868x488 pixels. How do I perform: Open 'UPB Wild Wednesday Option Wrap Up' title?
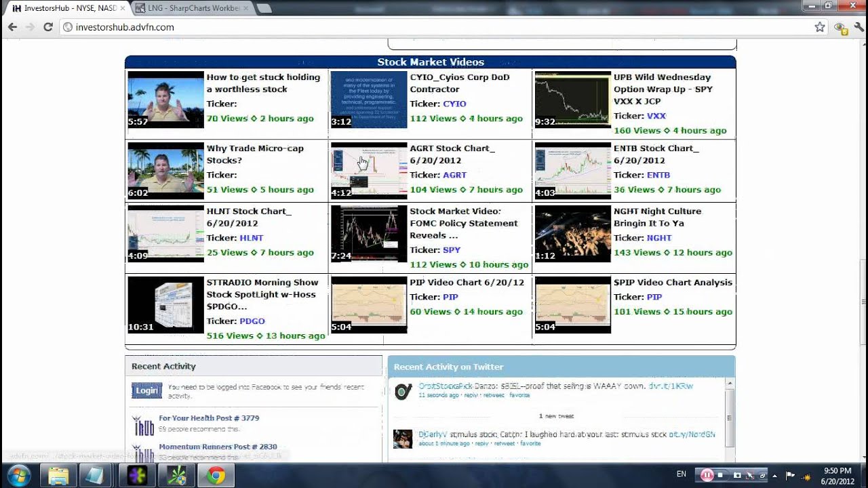click(663, 89)
